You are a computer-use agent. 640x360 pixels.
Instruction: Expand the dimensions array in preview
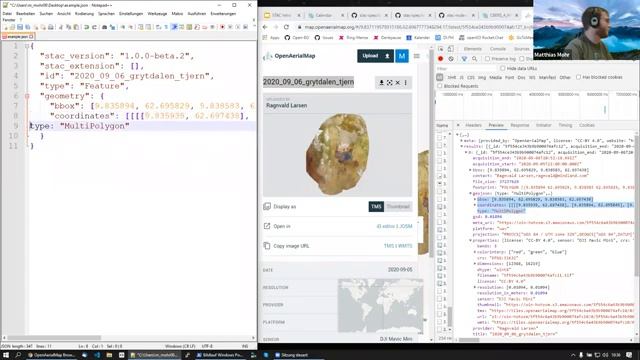475,264
